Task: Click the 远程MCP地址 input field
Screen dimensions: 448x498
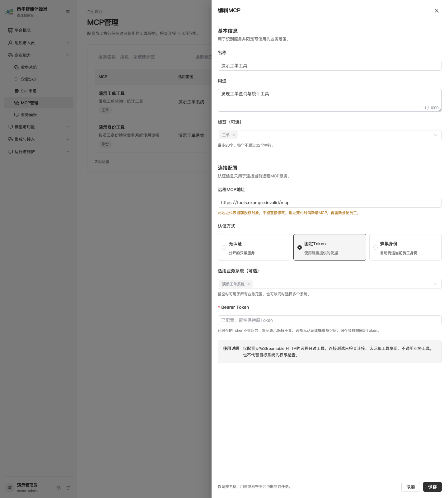Action: (330, 203)
